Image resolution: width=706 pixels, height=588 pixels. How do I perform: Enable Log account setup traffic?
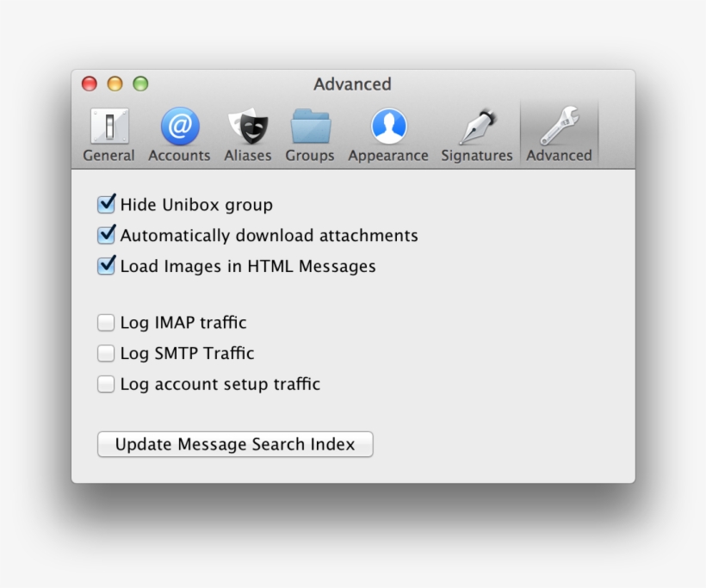[106, 384]
